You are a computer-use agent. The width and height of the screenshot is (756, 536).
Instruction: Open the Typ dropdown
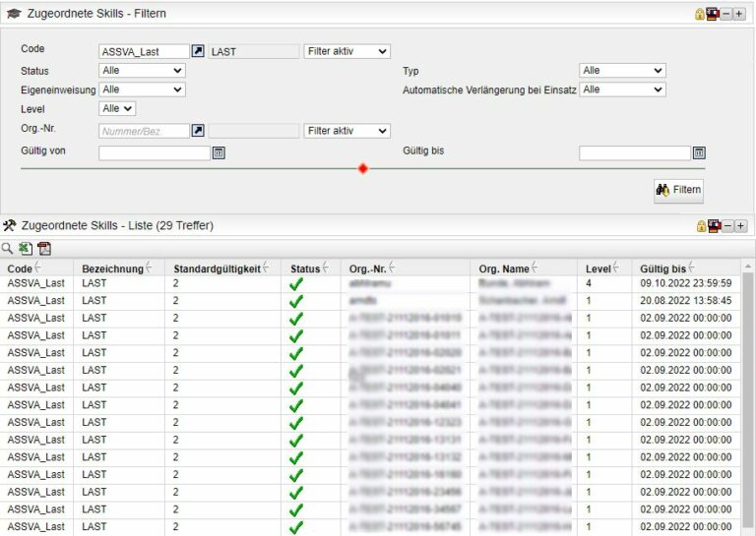click(x=622, y=71)
